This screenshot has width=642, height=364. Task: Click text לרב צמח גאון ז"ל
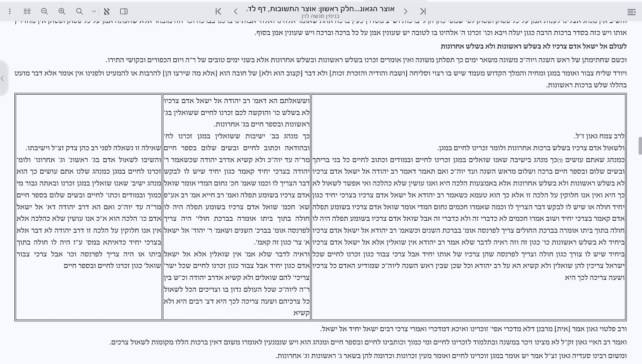coord(599,136)
